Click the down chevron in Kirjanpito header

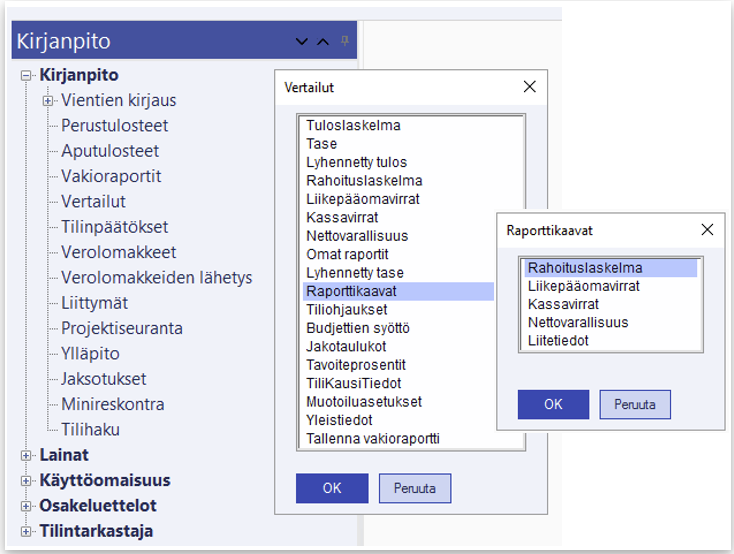pyautogui.click(x=303, y=42)
